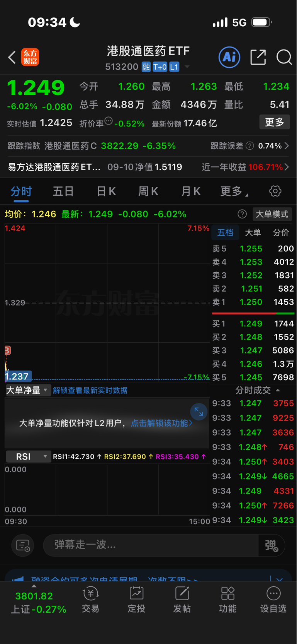Viewport: 297px width, 644px height.
Task: Open chart settings gear icon
Action: click(275, 191)
